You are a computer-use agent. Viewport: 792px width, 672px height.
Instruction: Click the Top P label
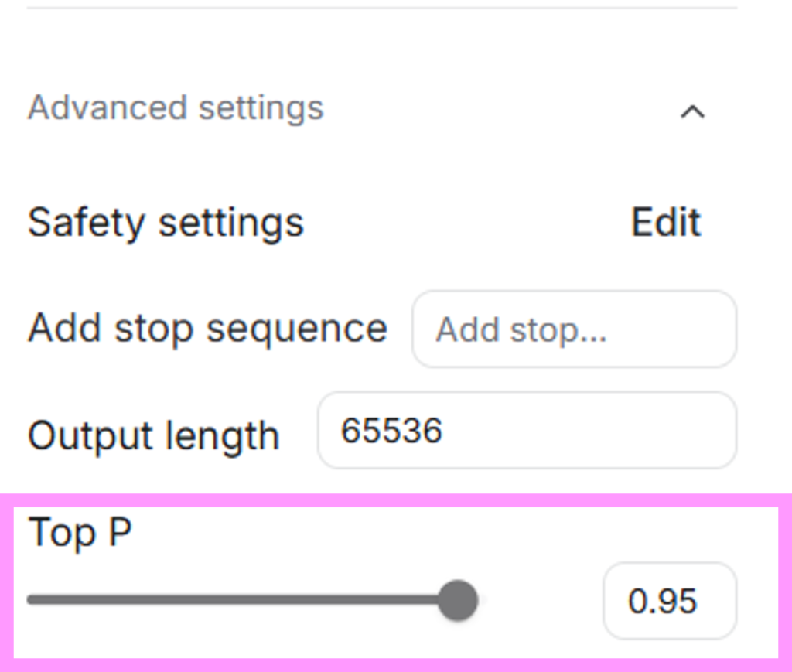pyautogui.click(x=80, y=533)
